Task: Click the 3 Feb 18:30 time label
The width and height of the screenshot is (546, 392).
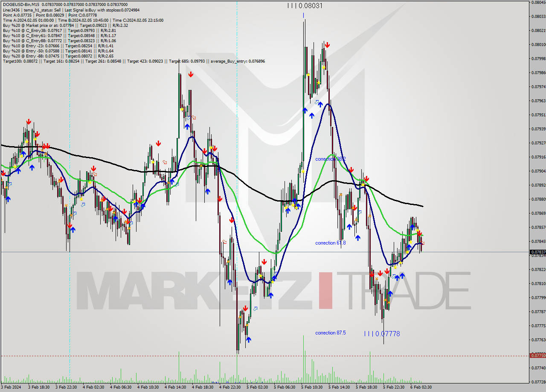Action: point(39,387)
